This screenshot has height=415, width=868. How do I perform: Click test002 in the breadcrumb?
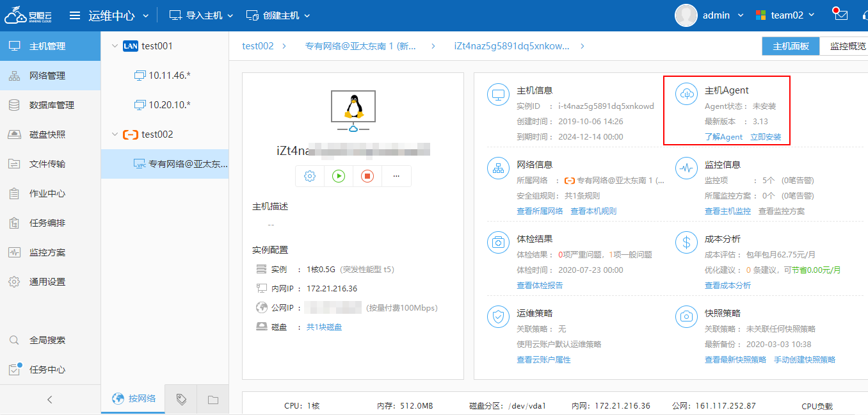coord(258,46)
